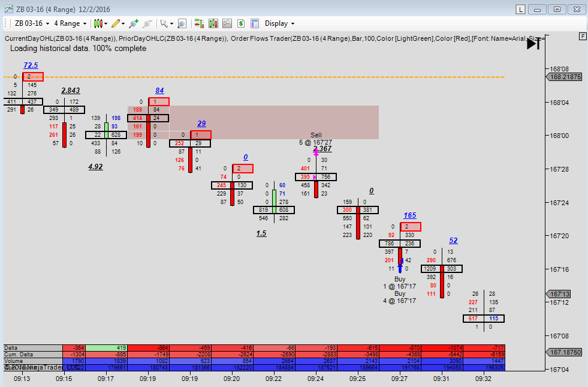Expand the ZB 03-16 instrument dropdown

coord(31,23)
